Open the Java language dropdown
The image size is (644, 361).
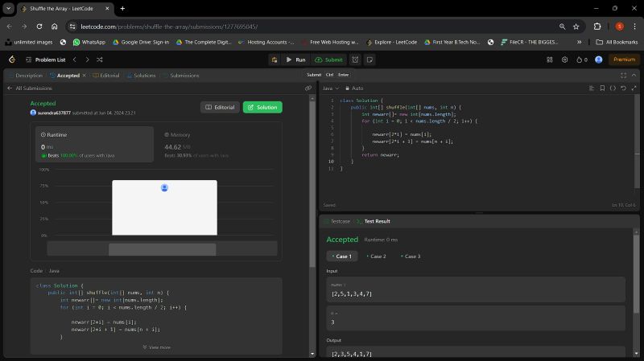point(330,88)
